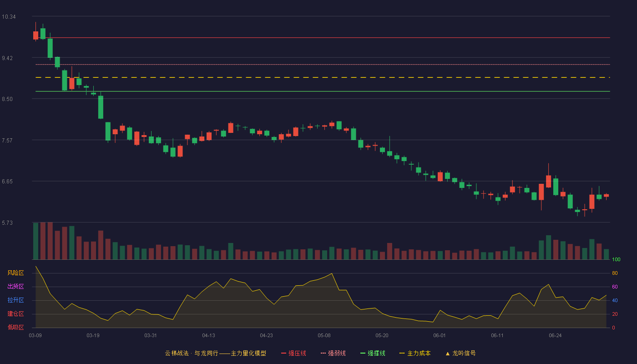The width and height of the screenshot is (637, 364).
Task: Click the yellow dashed 主力成本 line
Action: coord(323,78)
